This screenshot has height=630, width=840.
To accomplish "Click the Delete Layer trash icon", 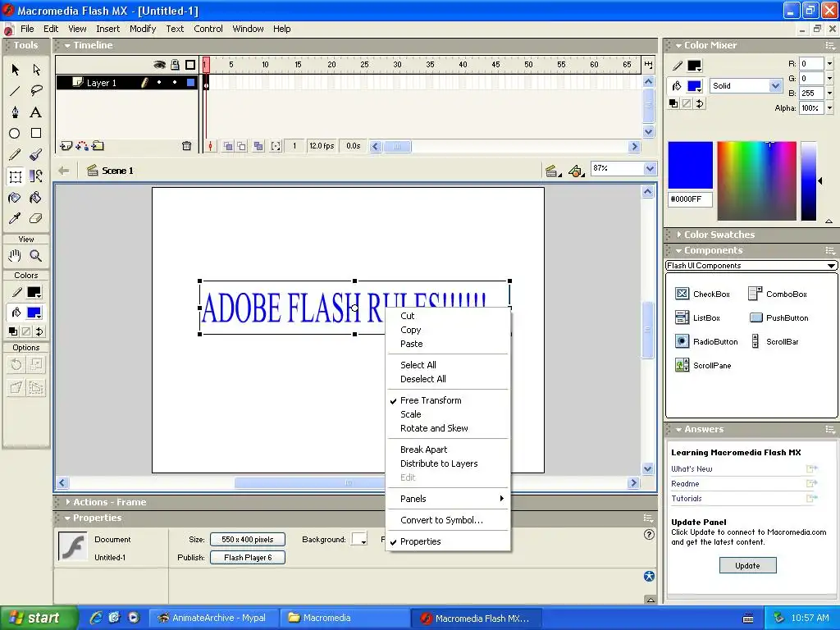I will coord(186,146).
